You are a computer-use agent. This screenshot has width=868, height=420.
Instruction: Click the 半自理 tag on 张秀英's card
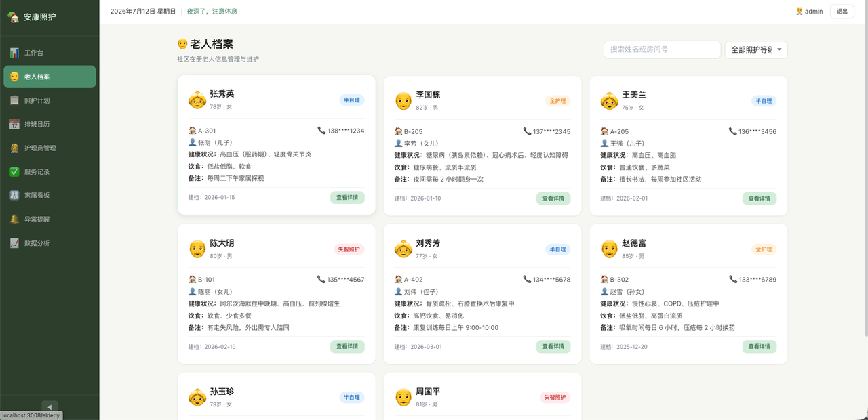pos(352,100)
